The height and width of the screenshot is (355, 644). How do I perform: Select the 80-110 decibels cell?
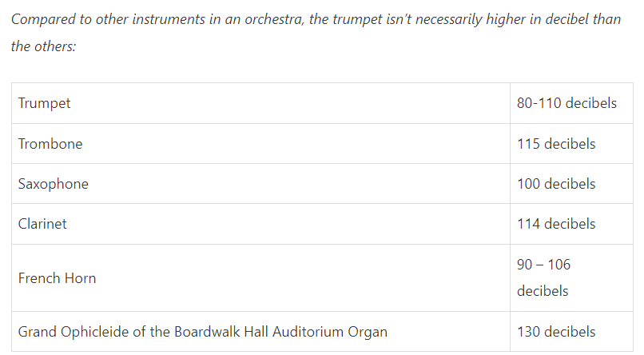(571, 103)
